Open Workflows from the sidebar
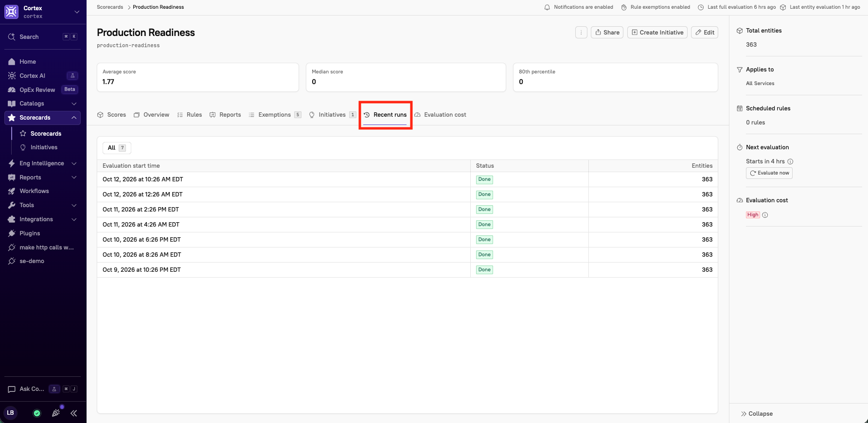 pyautogui.click(x=43, y=191)
